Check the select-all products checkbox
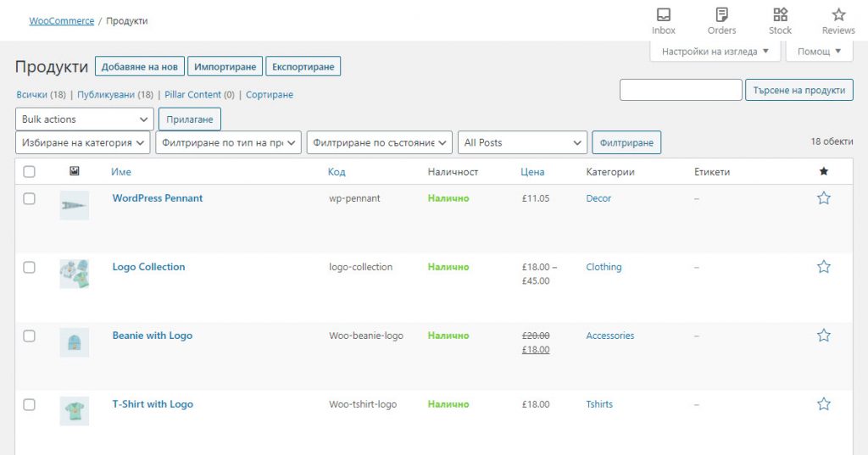Viewport: 868px width, 455px height. click(30, 172)
